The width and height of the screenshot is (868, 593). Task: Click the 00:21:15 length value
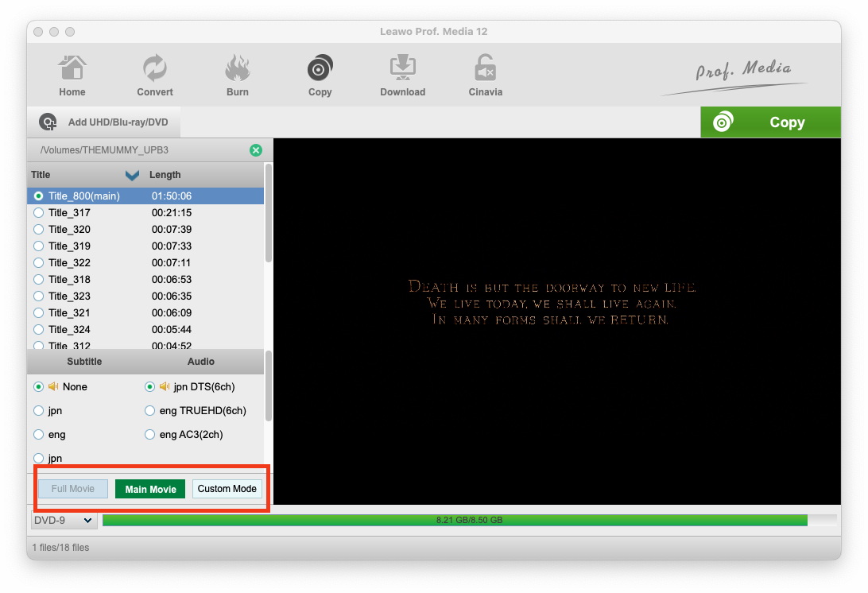pyautogui.click(x=172, y=212)
